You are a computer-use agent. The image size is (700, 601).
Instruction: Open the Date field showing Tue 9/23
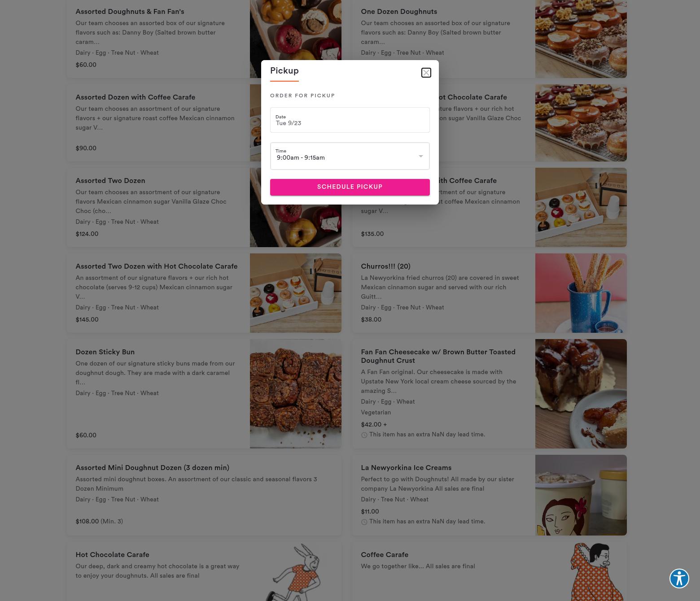[x=350, y=120]
